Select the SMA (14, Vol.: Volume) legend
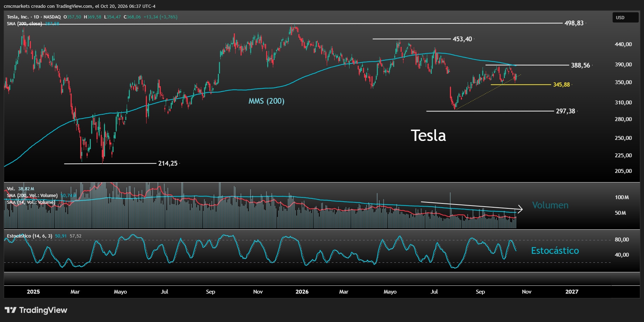Viewport: 644px width, 322px height. click(31, 202)
